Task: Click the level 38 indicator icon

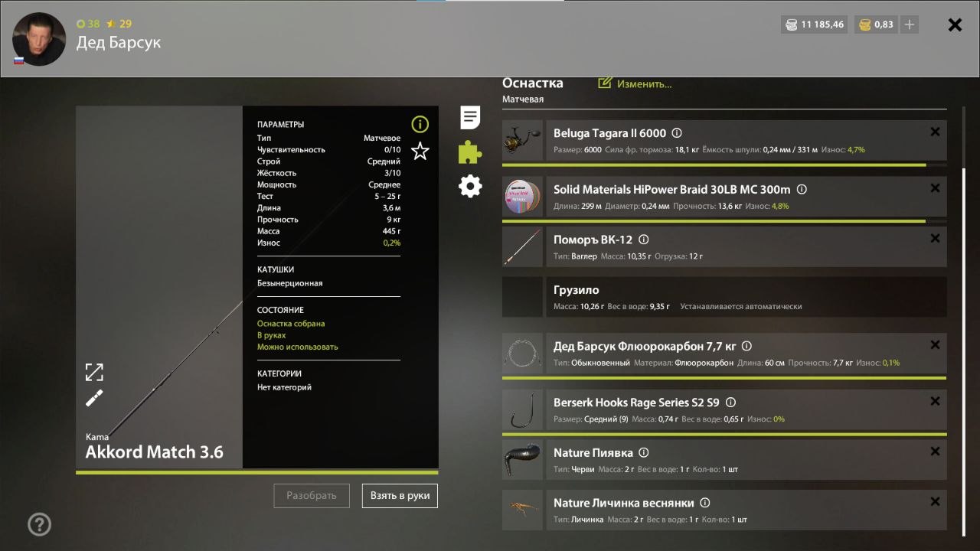Action: 80,24
